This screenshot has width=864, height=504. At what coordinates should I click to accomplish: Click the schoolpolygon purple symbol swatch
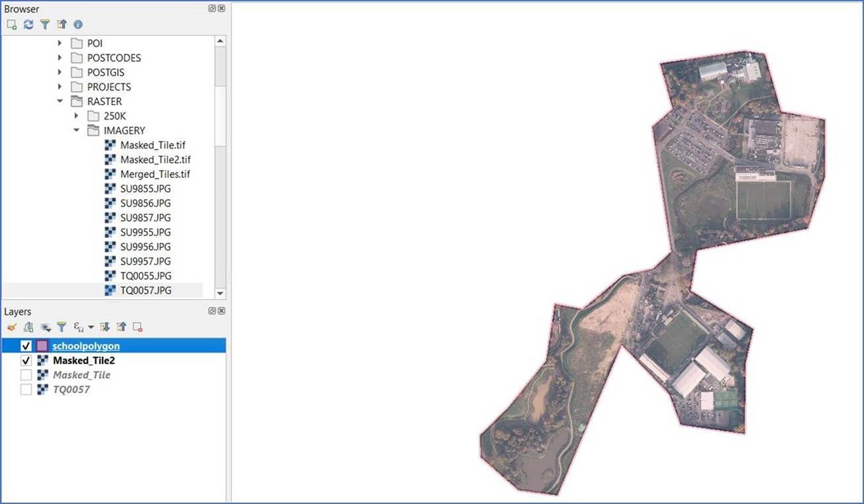click(x=42, y=346)
